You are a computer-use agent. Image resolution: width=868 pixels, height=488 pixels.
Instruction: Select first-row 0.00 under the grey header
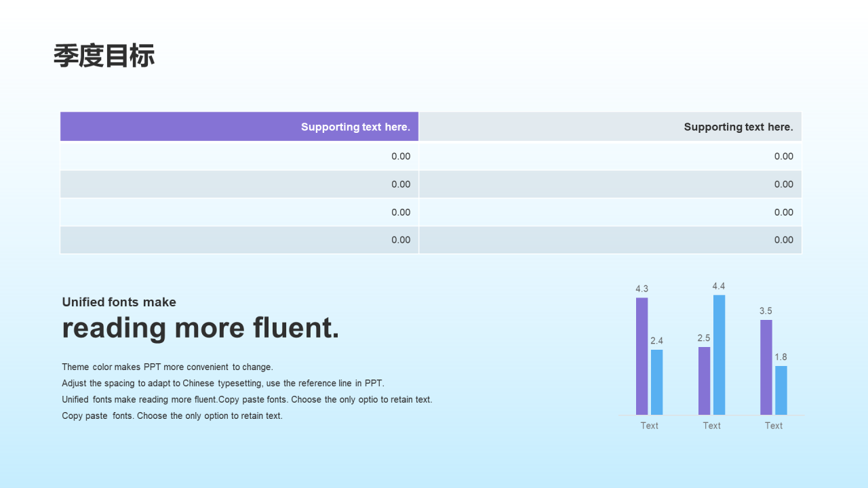pos(784,157)
